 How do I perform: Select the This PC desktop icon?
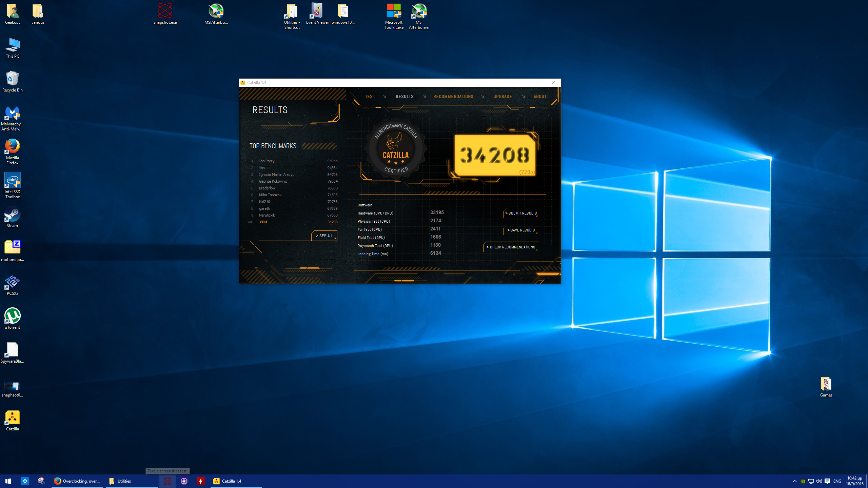pyautogui.click(x=13, y=48)
